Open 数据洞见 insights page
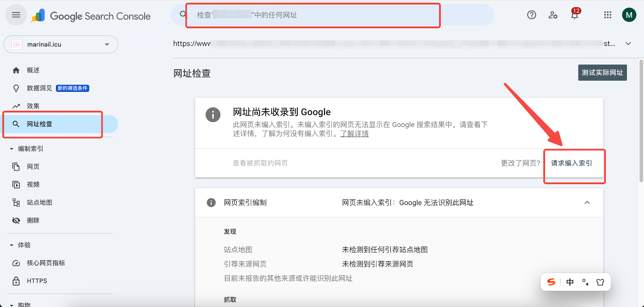 click(39, 88)
